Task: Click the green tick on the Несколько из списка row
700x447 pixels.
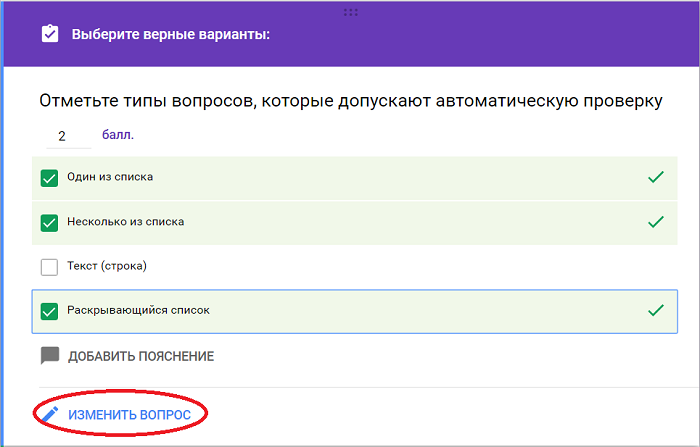Action: click(x=656, y=221)
